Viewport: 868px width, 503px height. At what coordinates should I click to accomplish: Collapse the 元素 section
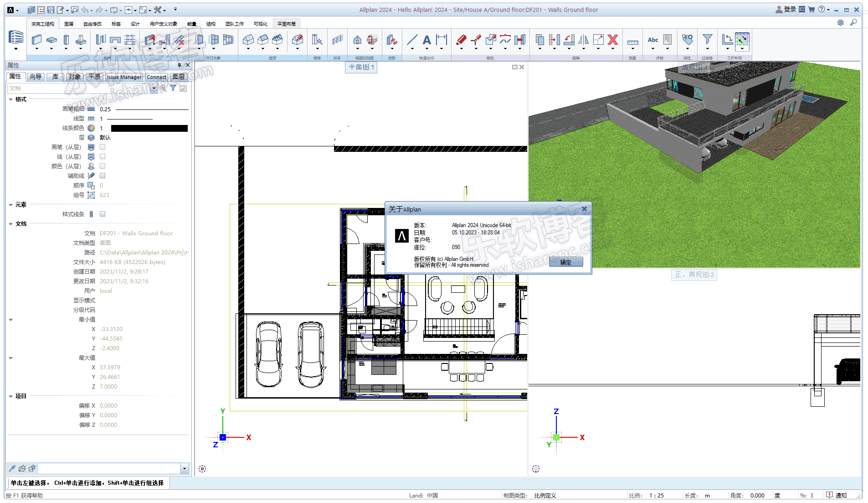coord(10,205)
